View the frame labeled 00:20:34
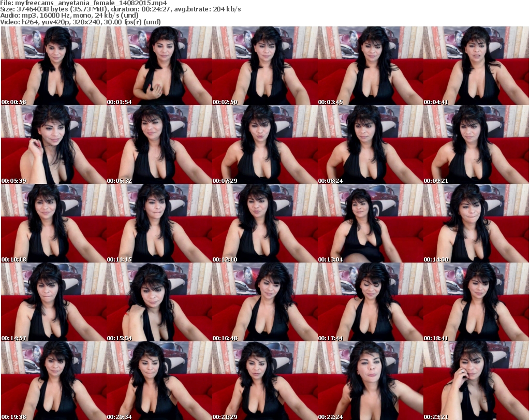This screenshot has height=420, width=530. tap(159, 381)
